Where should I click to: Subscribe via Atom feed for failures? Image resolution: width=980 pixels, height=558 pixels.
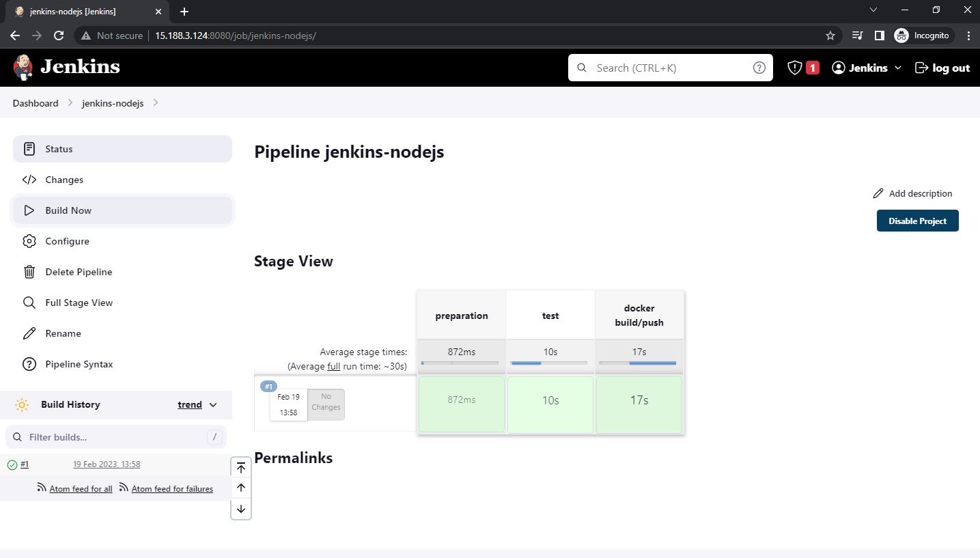click(x=172, y=488)
